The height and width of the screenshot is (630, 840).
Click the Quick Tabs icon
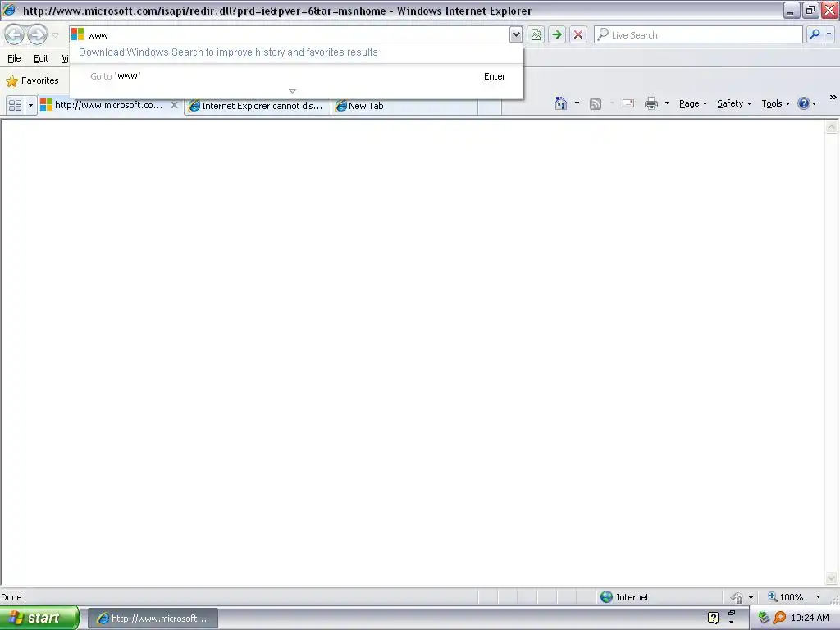[16, 106]
